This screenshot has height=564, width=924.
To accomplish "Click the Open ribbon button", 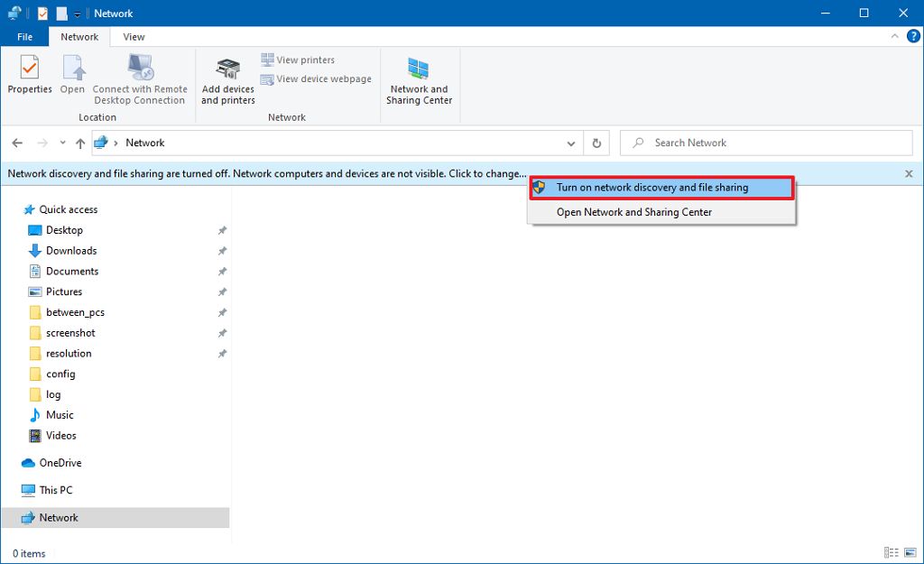I will tap(72, 74).
